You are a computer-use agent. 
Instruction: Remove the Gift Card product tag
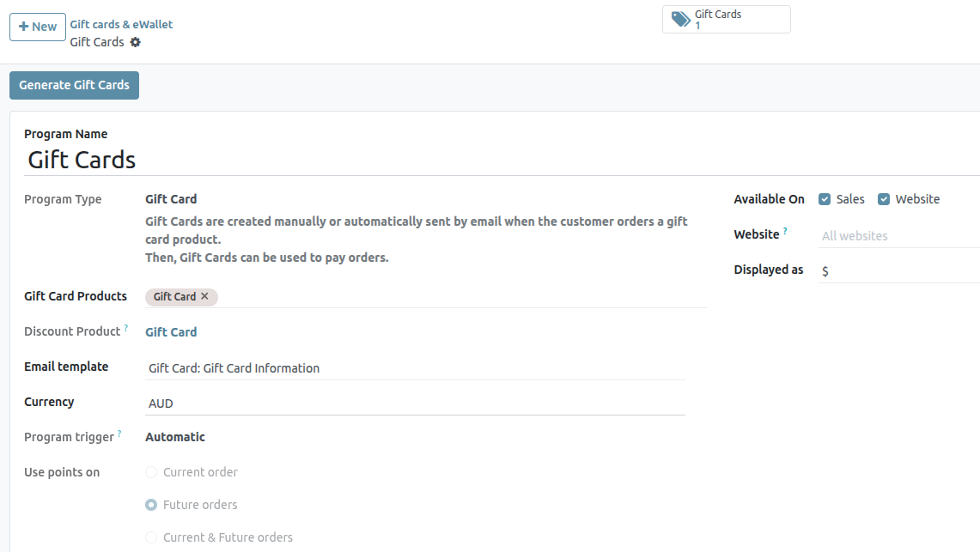pyautogui.click(x=204, y=296)
